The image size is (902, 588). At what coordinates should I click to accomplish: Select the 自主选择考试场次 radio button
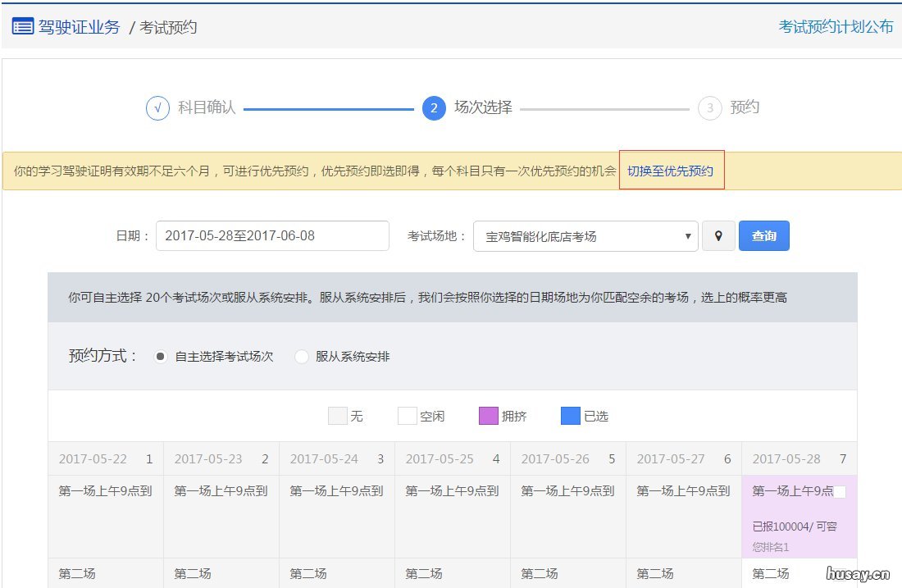(x=161, y=357)
